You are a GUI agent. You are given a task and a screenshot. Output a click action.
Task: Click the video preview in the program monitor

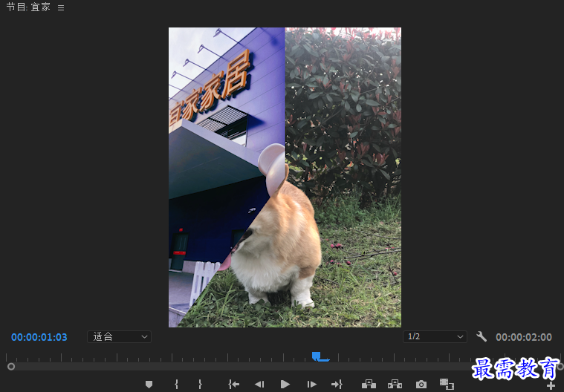[285, 177]
